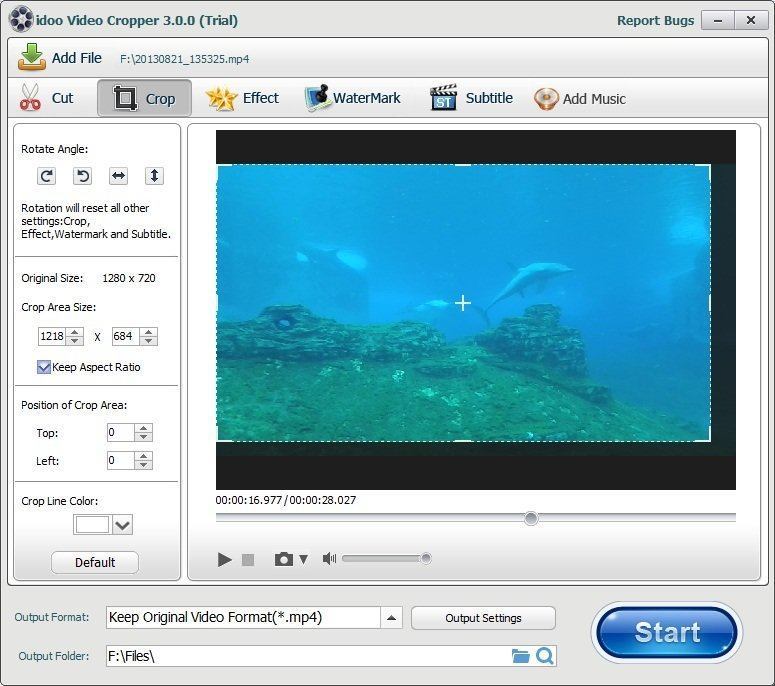Click the video timeline seek handle
The width and height of the screenshot is (775, 686).
tap(531, 518)
